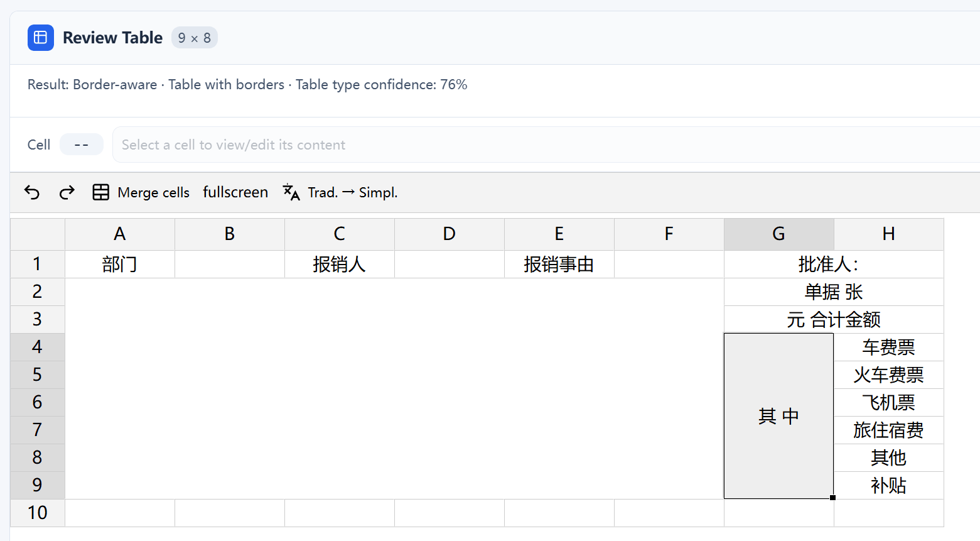Select column F header

[669, 234]
